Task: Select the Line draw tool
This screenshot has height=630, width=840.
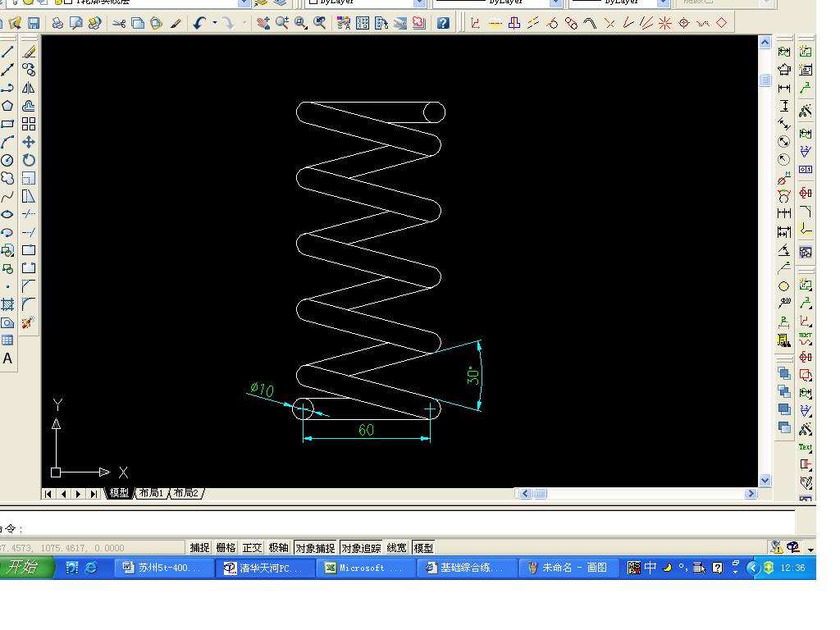Action: coord(7,52)
